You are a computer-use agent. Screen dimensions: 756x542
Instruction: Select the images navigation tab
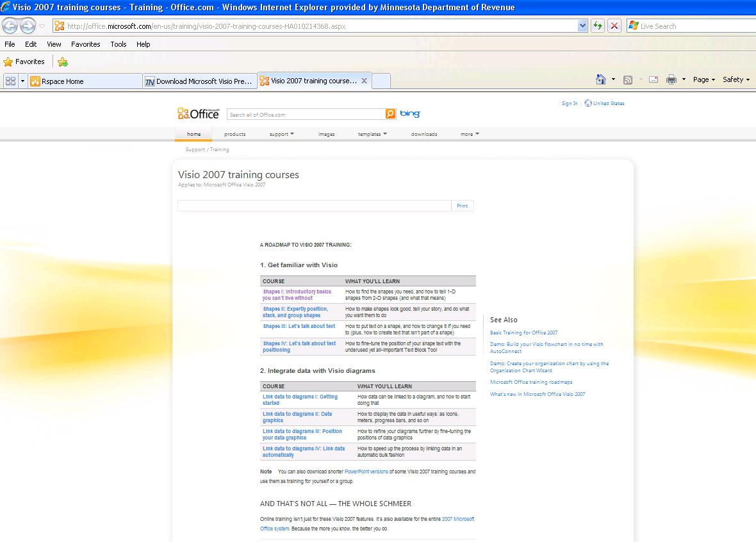click(326, 134)
